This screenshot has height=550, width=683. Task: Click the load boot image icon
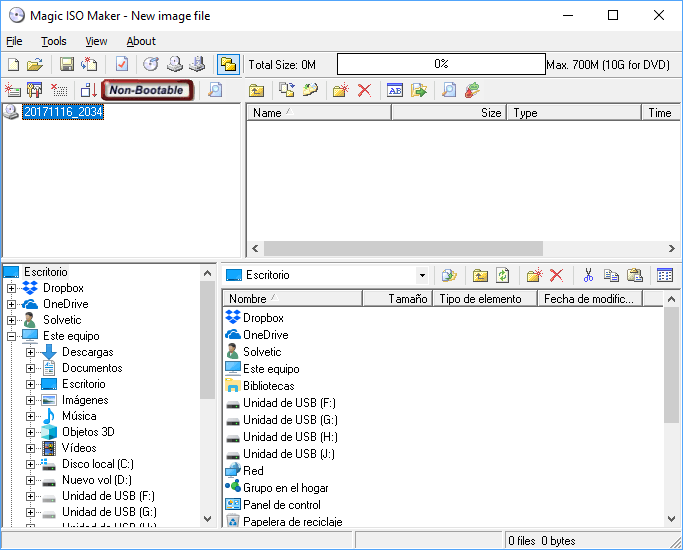(x=13, y=90)
